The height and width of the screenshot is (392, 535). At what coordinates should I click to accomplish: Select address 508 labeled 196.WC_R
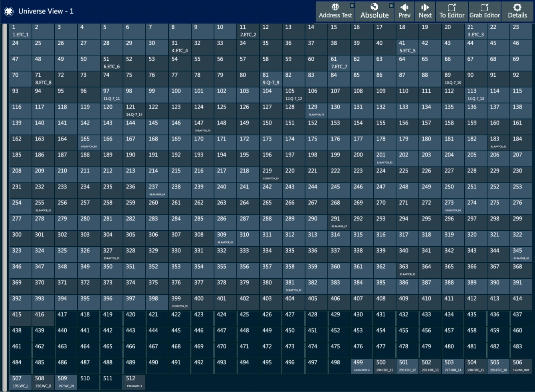tap(43, 382)
